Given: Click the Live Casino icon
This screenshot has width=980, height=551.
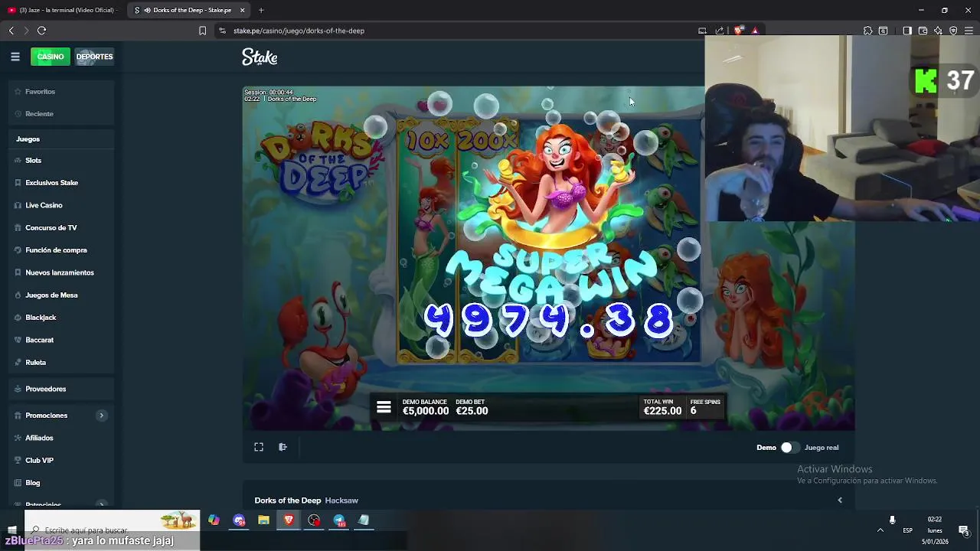Looking at the screenshot, I should point(18,205).
